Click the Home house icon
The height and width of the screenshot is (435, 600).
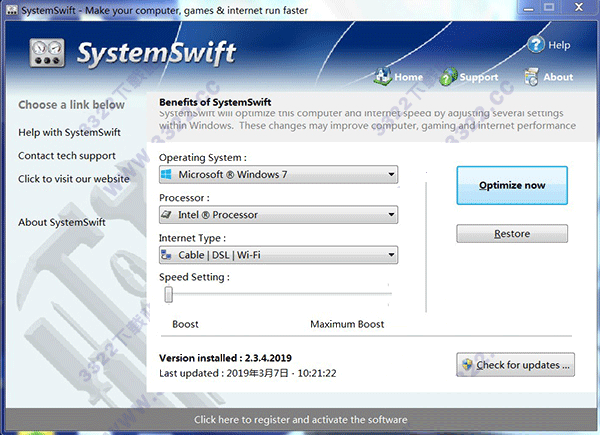tap(382, 76)
